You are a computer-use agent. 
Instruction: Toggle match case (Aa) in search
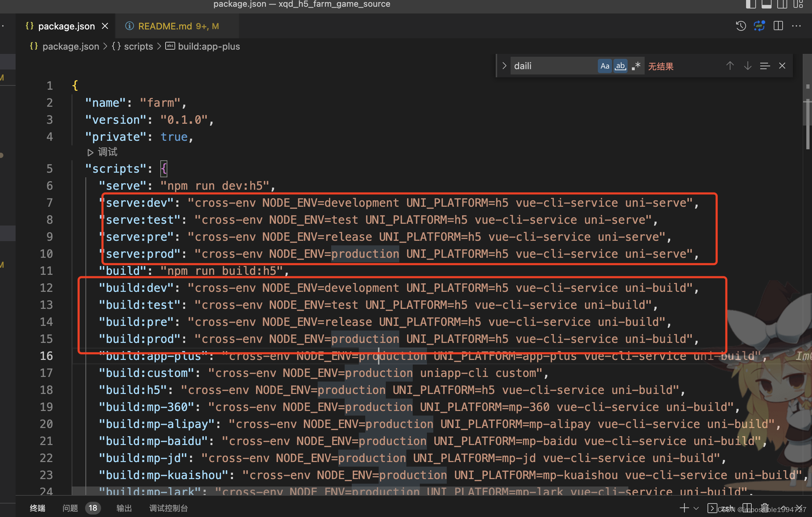coord(605,66)
